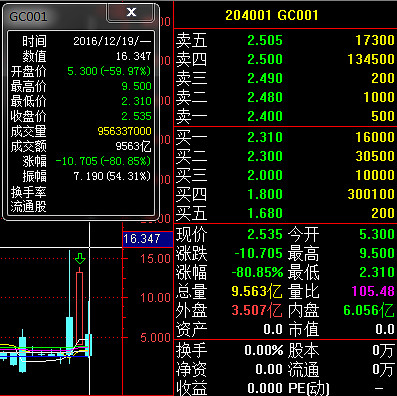The height and width of the screenshot is (396, 397).
Task: Select the 卖四 2.500 ask price
Action: point(265,59)
